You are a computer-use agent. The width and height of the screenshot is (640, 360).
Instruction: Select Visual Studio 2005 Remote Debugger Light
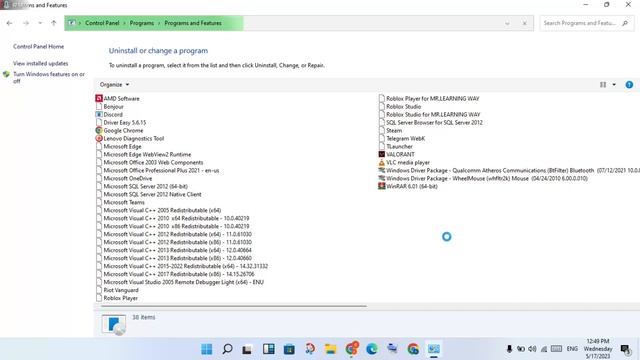(183, 282)
